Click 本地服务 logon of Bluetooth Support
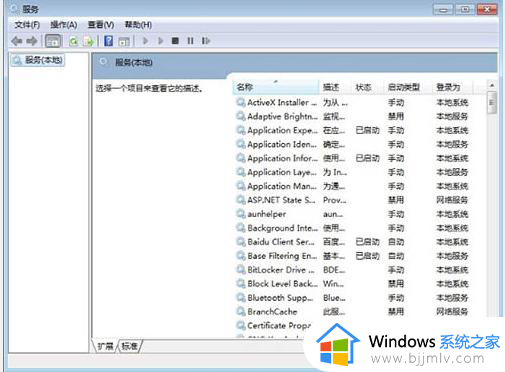 tap(452, 298)
